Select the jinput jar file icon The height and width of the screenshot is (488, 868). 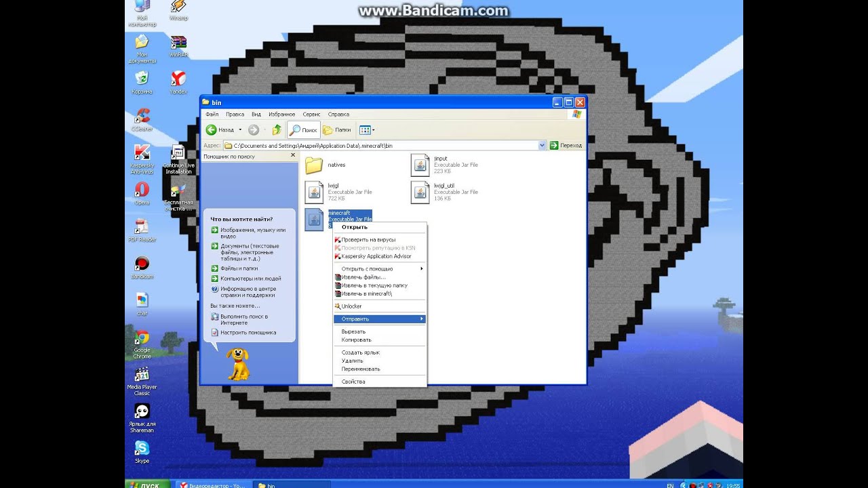[x=420, y=165]
